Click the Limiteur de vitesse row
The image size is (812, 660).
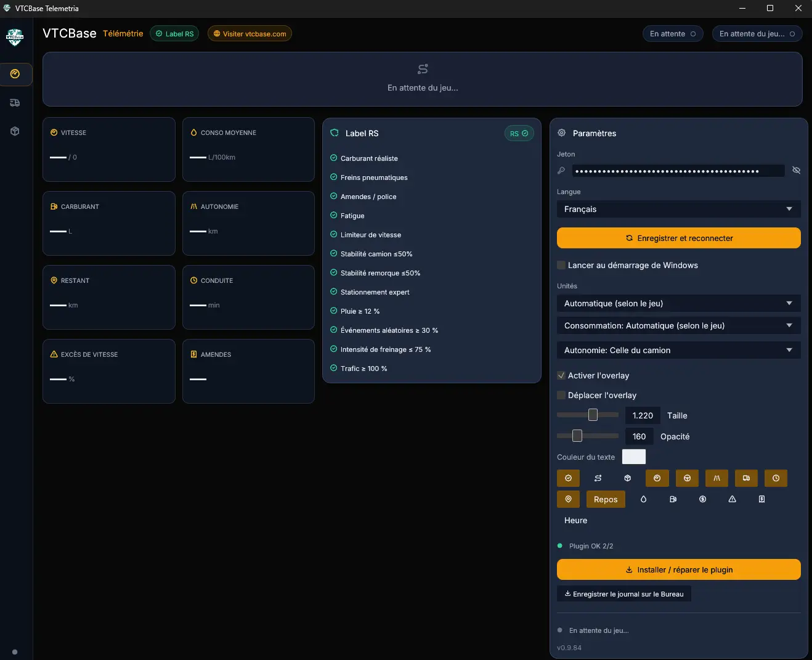tap(366, 235)
